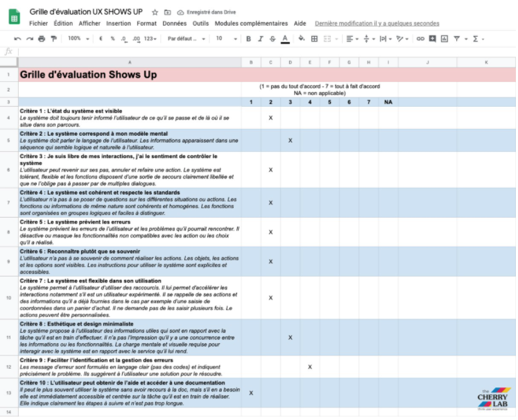Image resolution: width=518 pixels, height=420 pixels.
Task: Click the Filter icon
Action: (456, 39)
